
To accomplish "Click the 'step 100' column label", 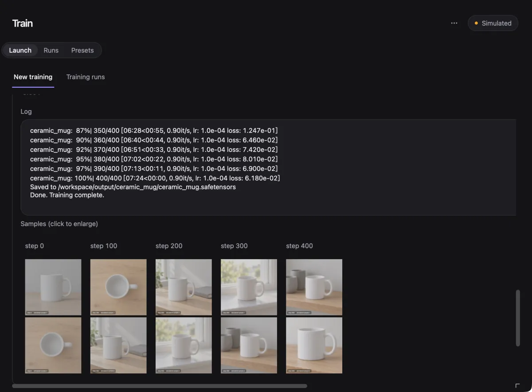I will (104, 246).
